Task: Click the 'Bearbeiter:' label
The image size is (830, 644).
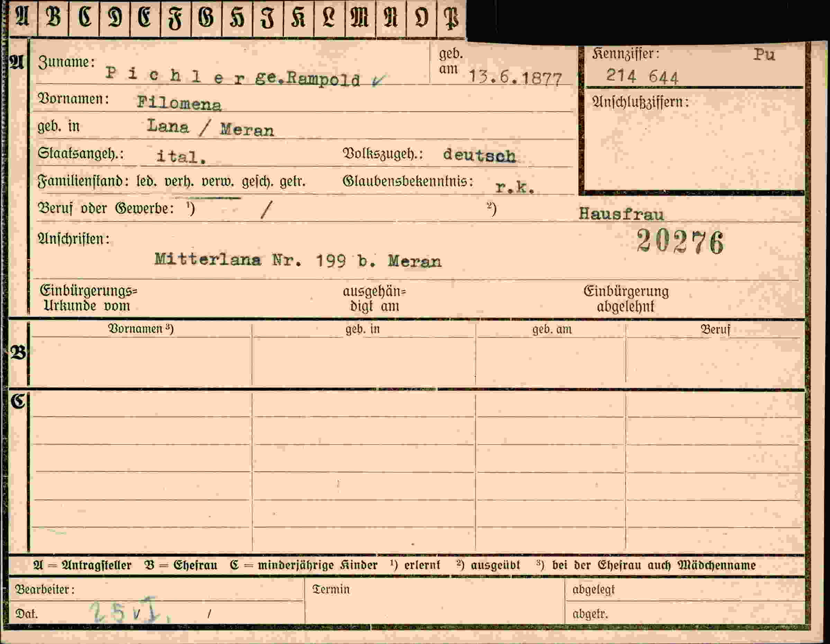Action: pyautogui.click(x=45, y=590)
